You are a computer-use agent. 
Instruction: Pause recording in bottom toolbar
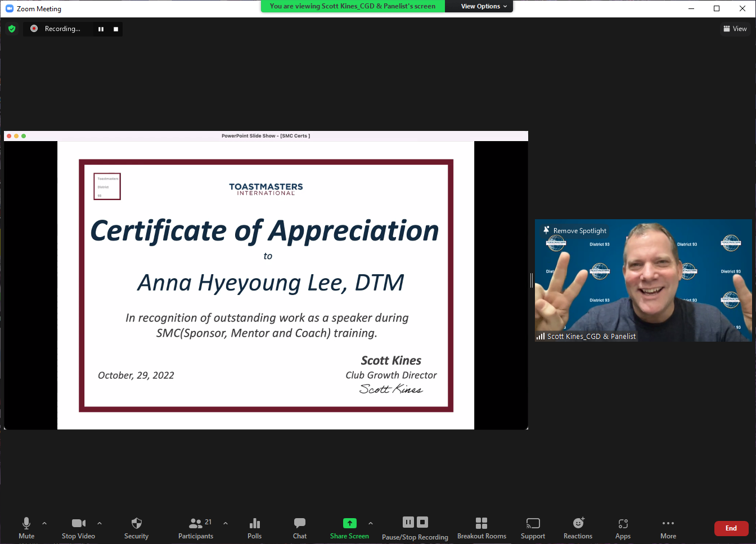tap(408, 522)
